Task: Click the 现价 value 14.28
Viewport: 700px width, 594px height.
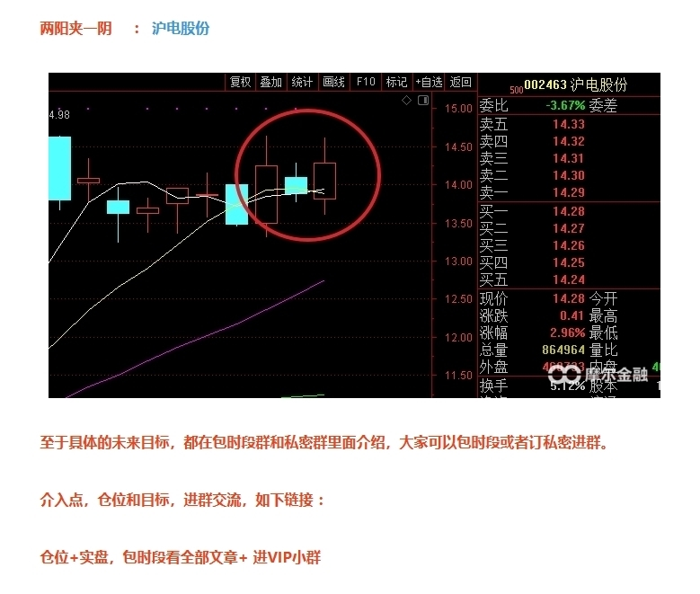Action: pos(568,298)
